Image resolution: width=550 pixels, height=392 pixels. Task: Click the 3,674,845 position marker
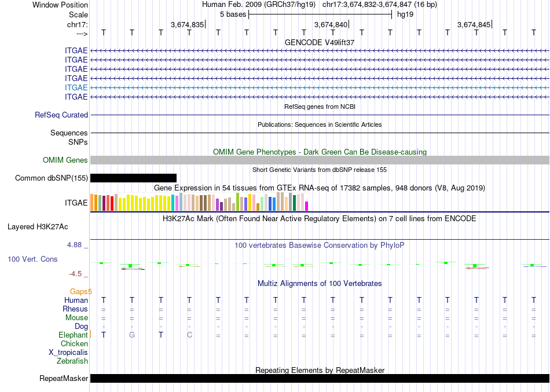[474, 24]
